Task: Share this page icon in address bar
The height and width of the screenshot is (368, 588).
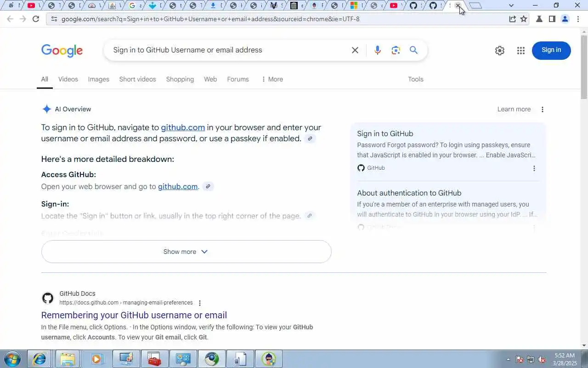Action: pyautogui.click(x=512, y=19)
